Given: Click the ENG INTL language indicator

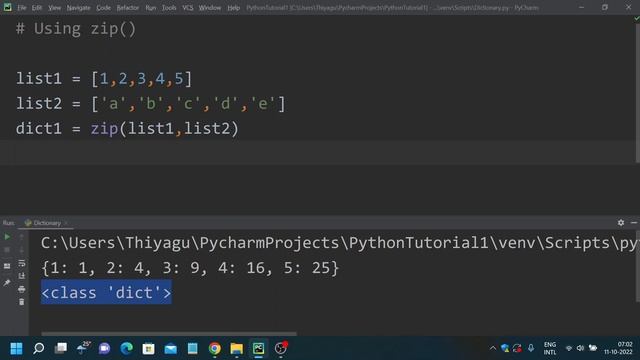Looking at the screenshot, I should tap(550, 348).
